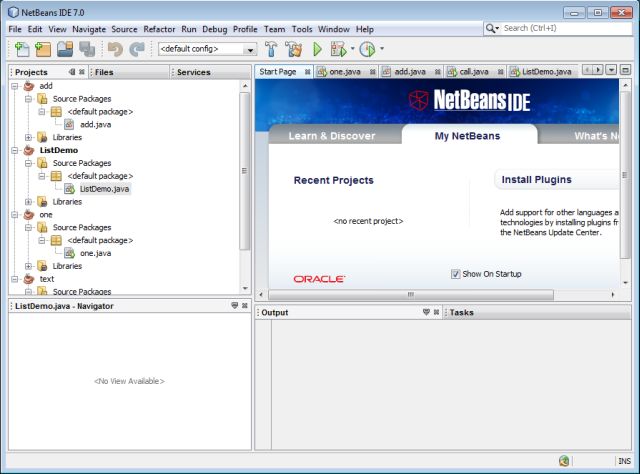This screenshot has width=640, height=474.
Task: Minimize the Output panel
Action: [x=426, y=312]
